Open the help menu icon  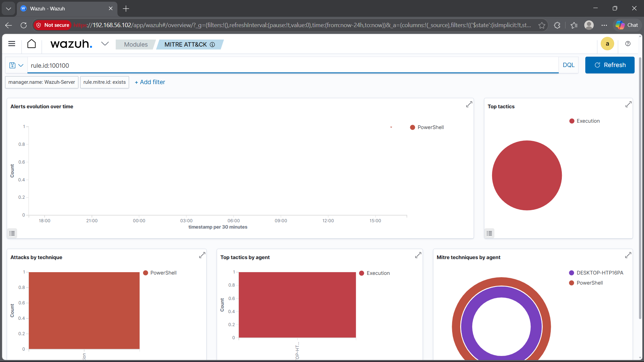(x=628, y=44)
